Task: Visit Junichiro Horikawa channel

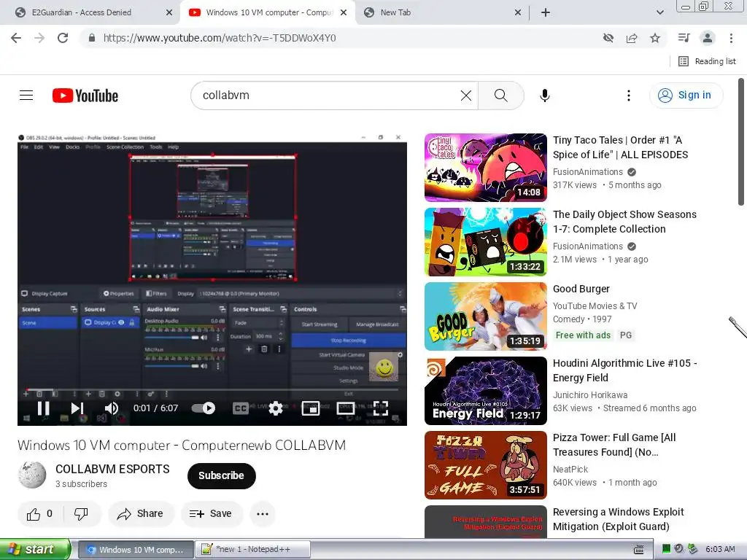Action: tap(589, 394)
